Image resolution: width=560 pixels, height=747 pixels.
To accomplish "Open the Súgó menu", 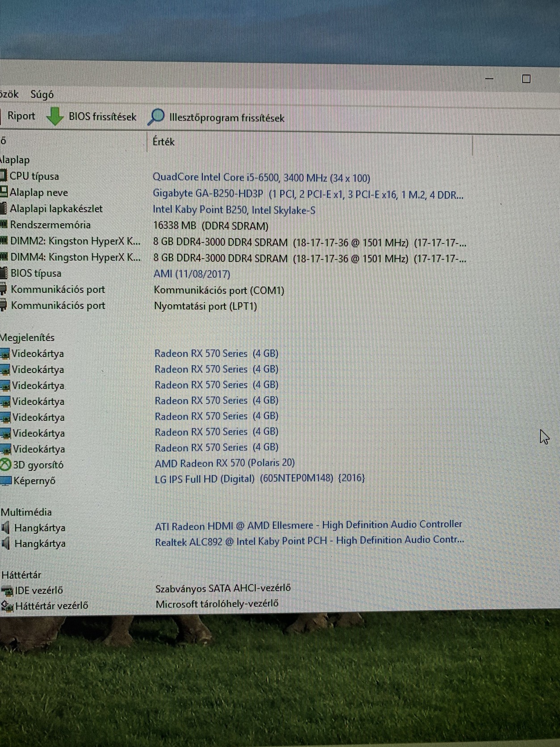I will (42, 94).
